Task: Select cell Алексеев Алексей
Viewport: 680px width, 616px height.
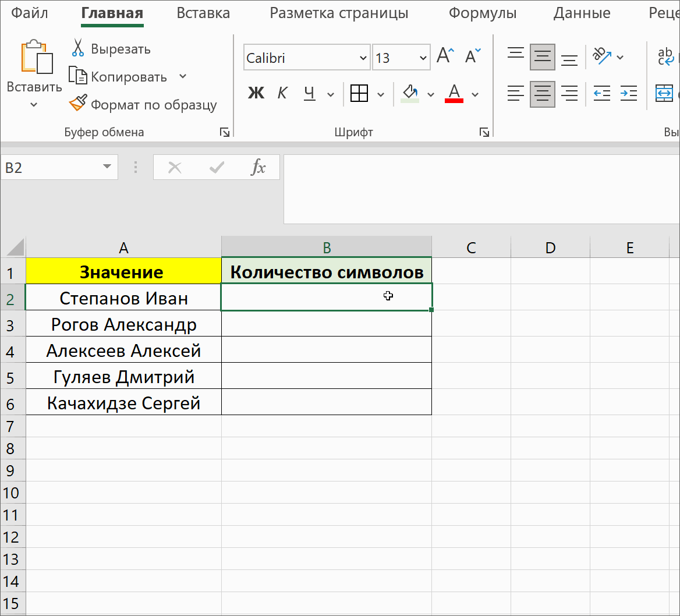Action: (123, 350)
